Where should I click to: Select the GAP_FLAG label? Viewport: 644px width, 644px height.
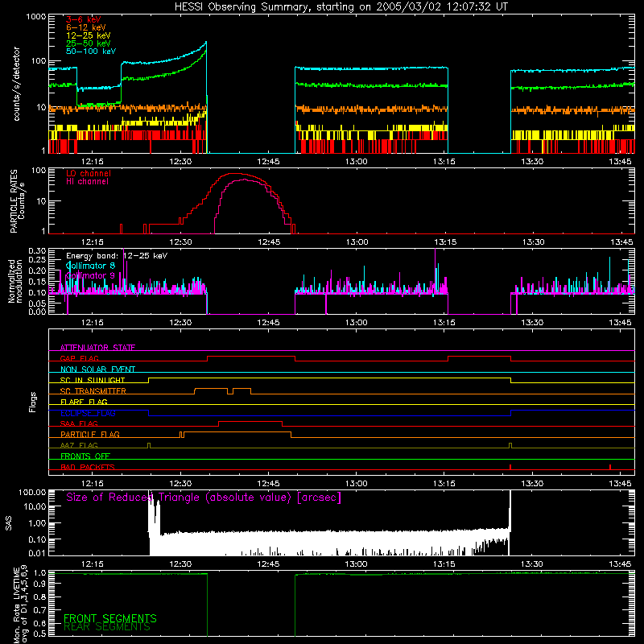click(x=79, y=358)
